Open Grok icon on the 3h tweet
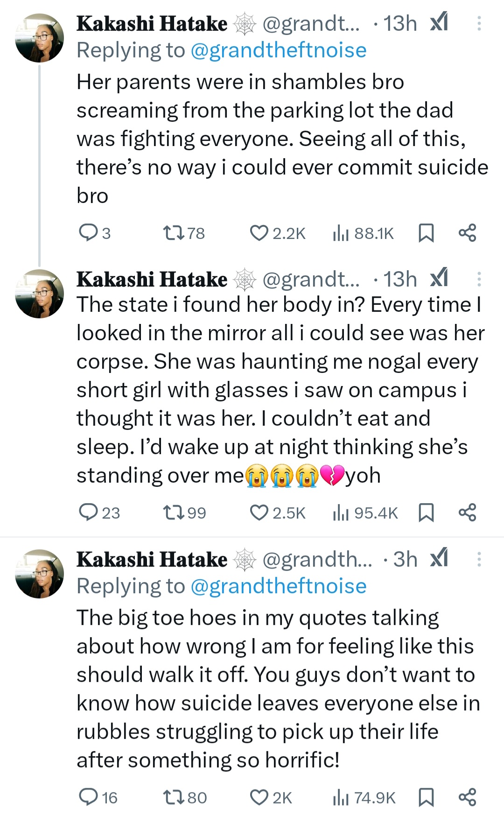Viewport: 504px width, 814px height. tap(439, 558)
